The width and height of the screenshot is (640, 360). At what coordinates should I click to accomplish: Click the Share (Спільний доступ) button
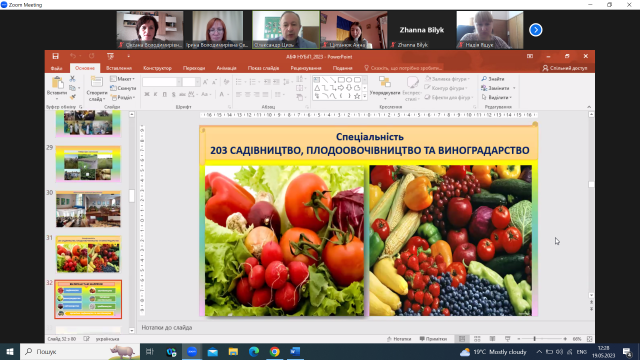[565, 68]
